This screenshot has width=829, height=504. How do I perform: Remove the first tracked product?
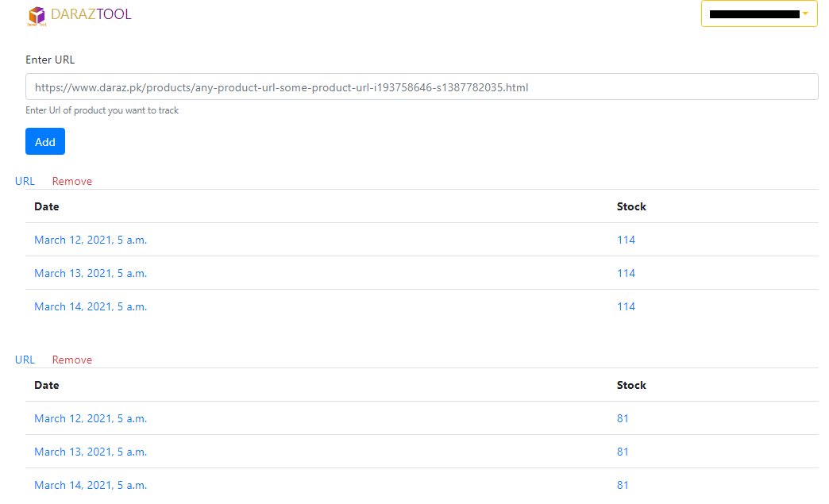pos(72,181)
